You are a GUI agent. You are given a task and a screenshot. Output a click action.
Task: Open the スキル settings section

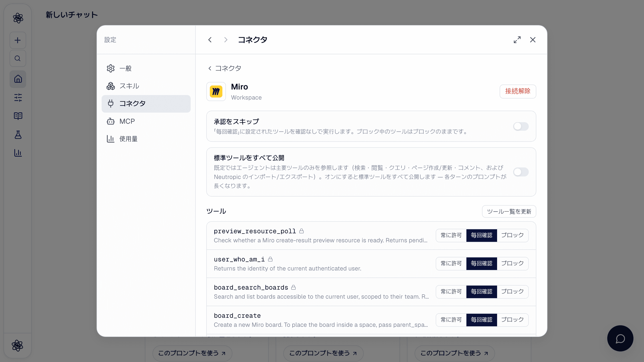coord(146,86)
